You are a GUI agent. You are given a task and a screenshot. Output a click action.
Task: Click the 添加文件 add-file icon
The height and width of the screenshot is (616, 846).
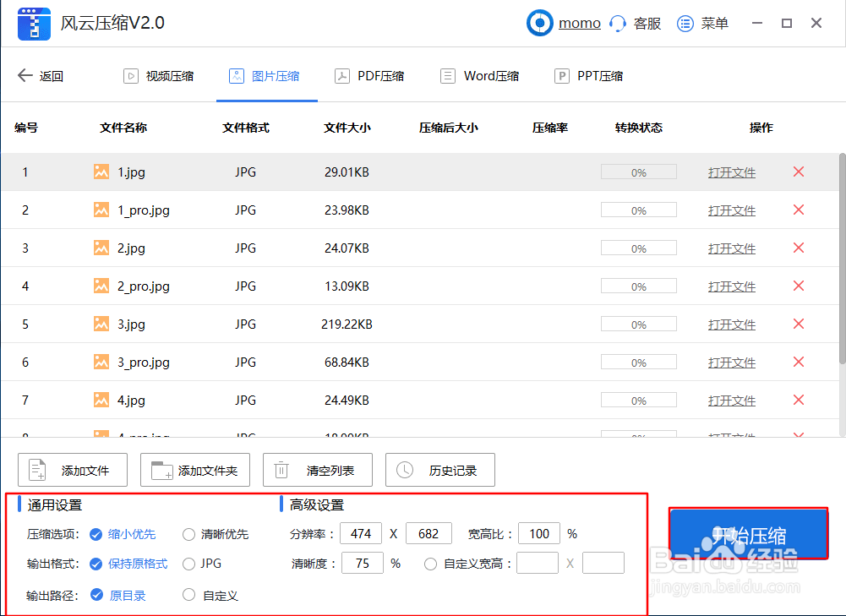[35, 470]
